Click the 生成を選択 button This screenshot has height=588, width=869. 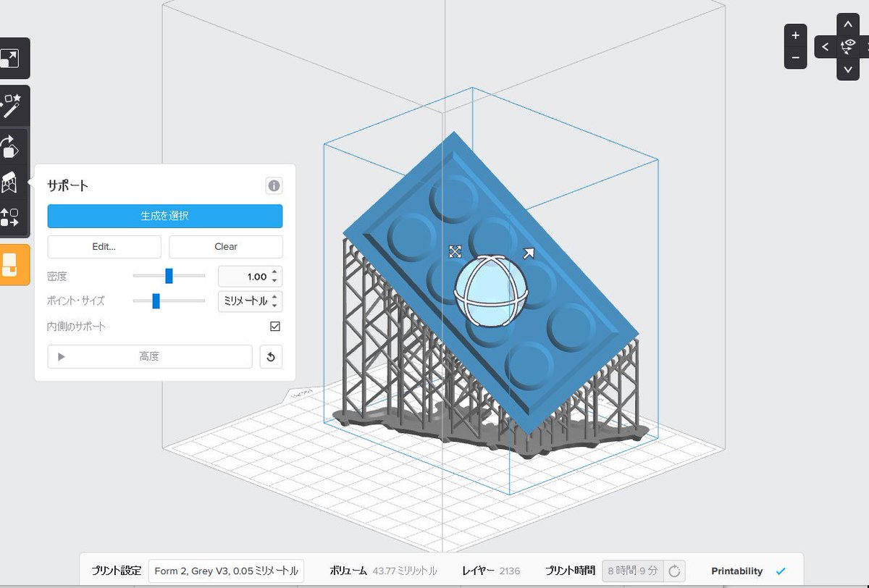click(165, 216)
